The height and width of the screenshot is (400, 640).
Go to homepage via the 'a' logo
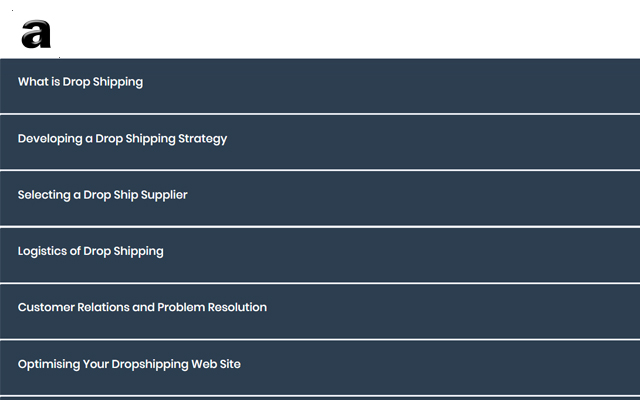click(x=36, y=34)
